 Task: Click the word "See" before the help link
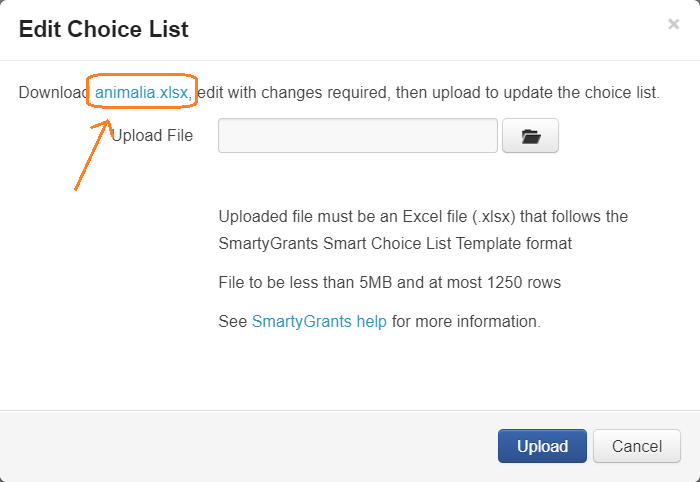(x=232, y=322)
